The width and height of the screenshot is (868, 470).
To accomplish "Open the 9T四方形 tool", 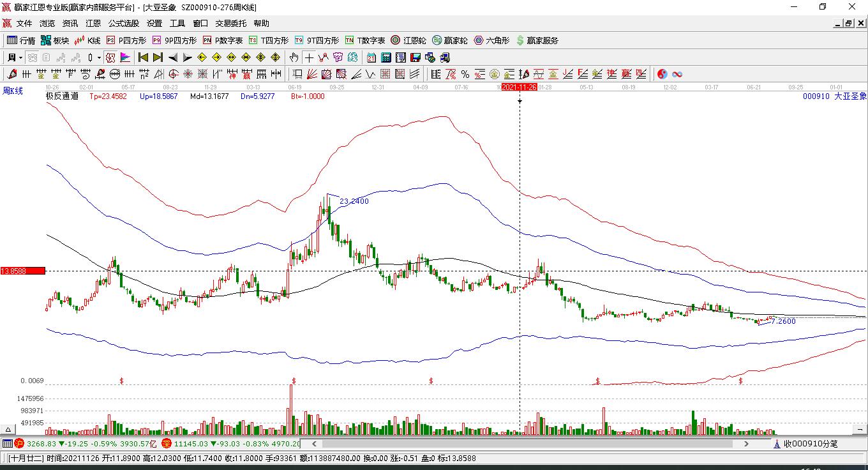I will [x=317, y=40].
